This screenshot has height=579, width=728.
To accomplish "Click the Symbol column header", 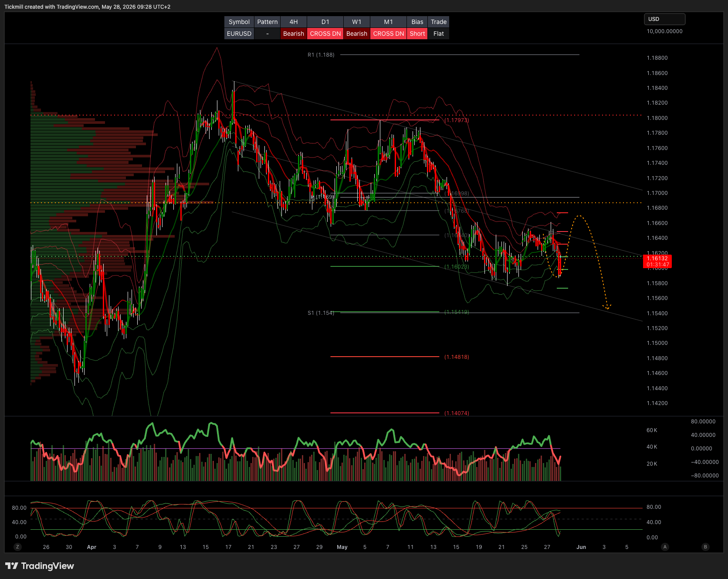I will (x=239, y=22).
